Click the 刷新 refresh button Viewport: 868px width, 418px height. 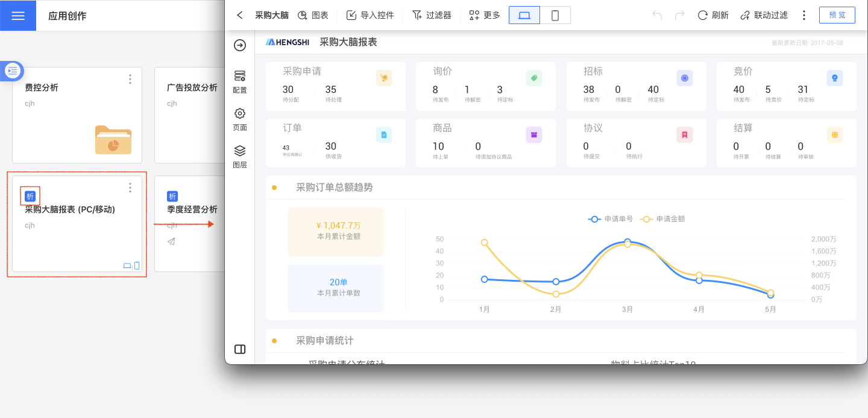713,15
